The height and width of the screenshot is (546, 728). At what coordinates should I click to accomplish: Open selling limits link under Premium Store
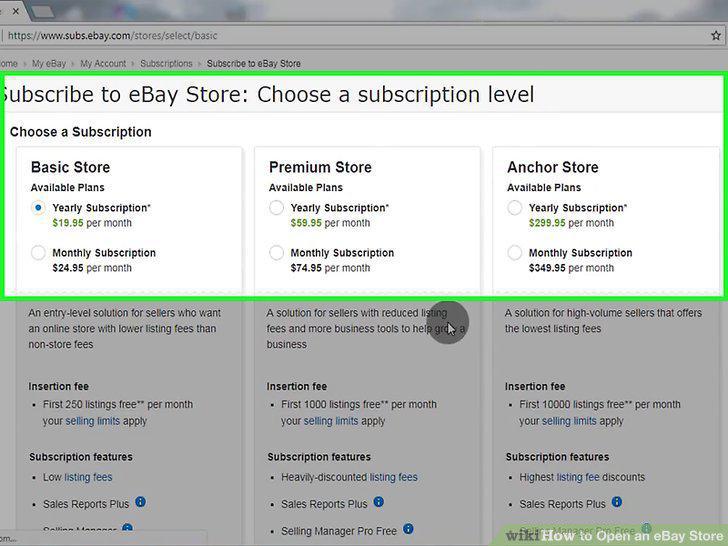(x=331, y=421)
